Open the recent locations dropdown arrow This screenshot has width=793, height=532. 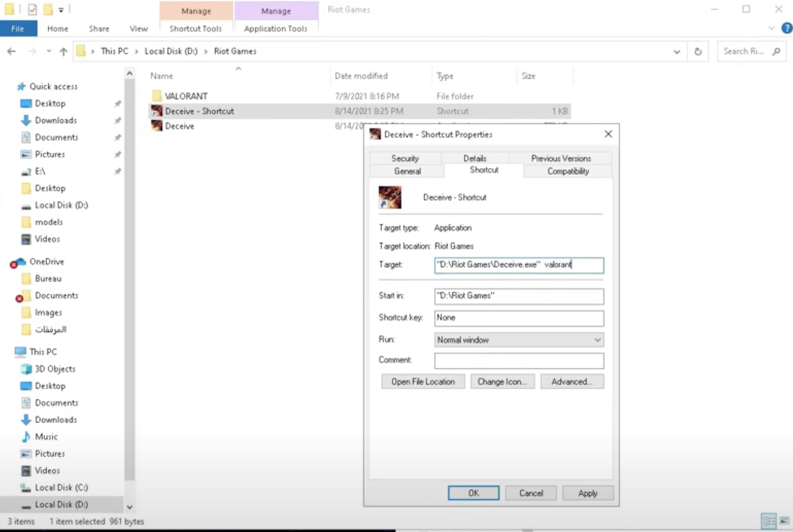click(49, 51)
